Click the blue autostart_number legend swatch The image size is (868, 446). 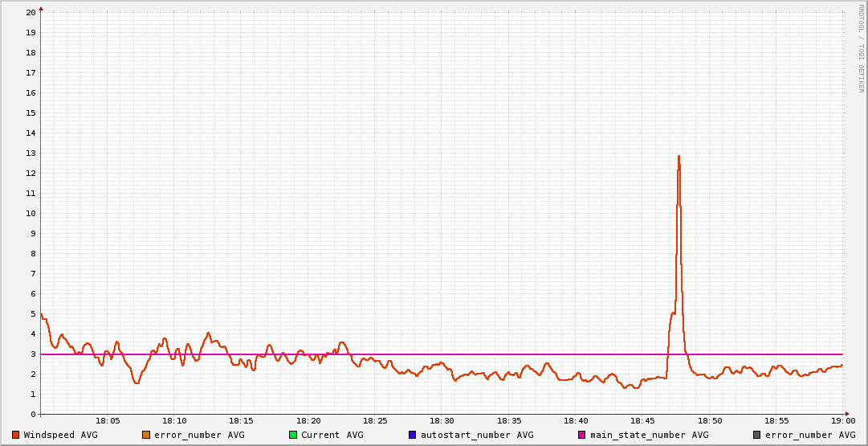(412, 435)
